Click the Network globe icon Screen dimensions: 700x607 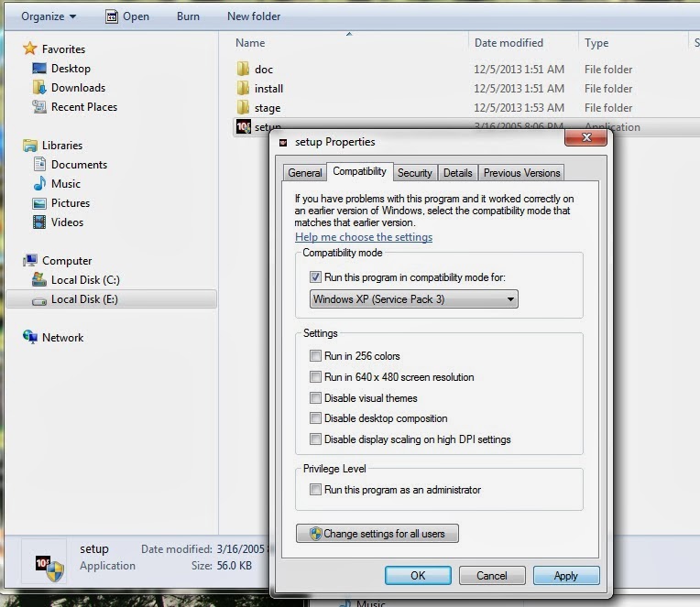tap(30, 337)
